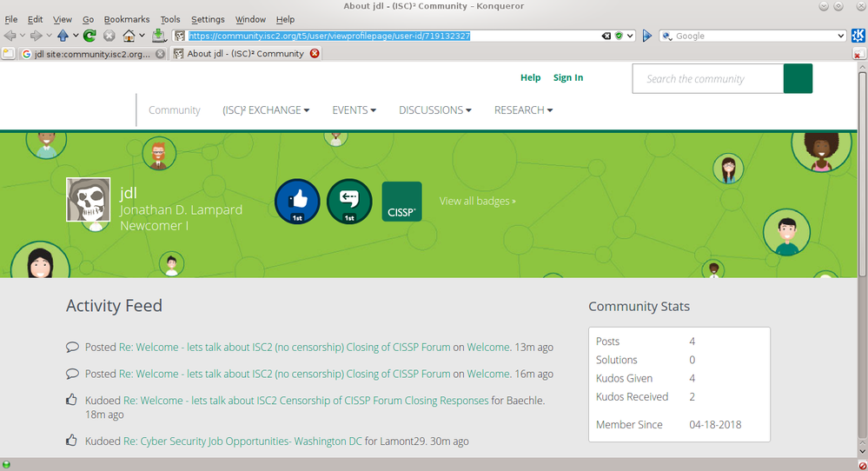Go to the home page via house icon
Viewport: 868px width, 471px height.
[129, 36]
